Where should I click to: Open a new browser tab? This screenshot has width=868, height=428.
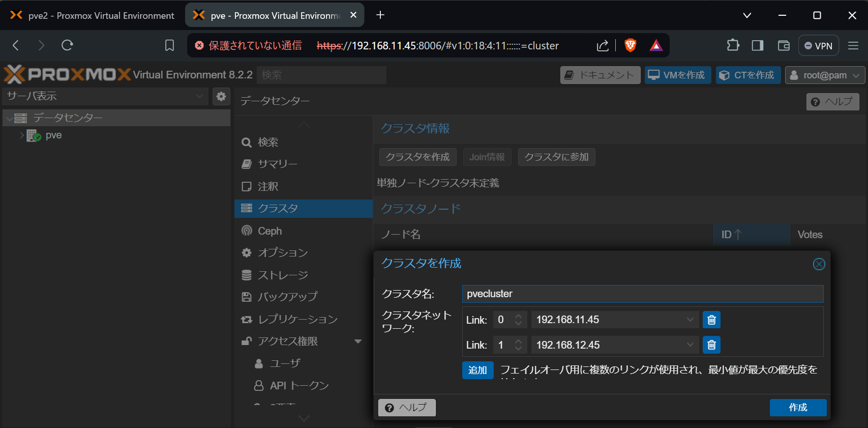(x=380, y=15)
